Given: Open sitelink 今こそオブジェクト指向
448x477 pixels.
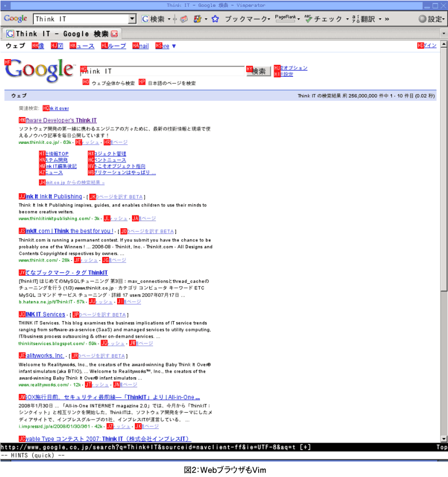Looking at the screenshot, I should coord(116,166).
